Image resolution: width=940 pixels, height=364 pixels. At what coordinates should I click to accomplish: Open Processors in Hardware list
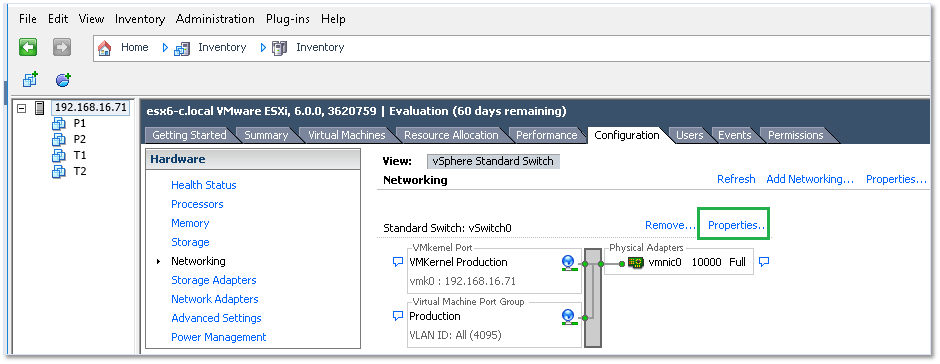coord(197,204)
